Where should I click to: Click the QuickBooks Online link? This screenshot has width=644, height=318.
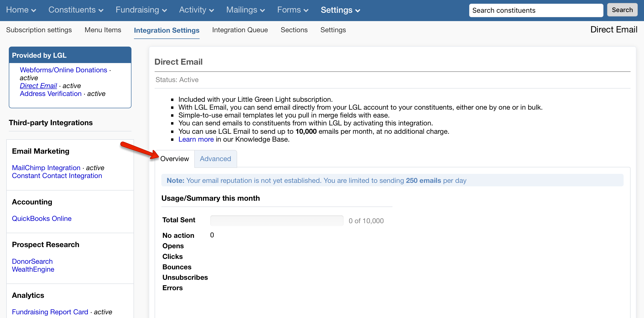[41, 218]
